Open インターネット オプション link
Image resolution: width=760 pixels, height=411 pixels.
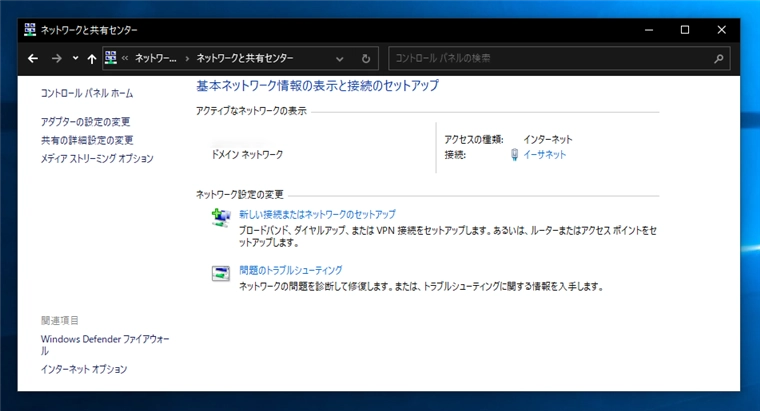pyautogui.click(x=84, y=369)
